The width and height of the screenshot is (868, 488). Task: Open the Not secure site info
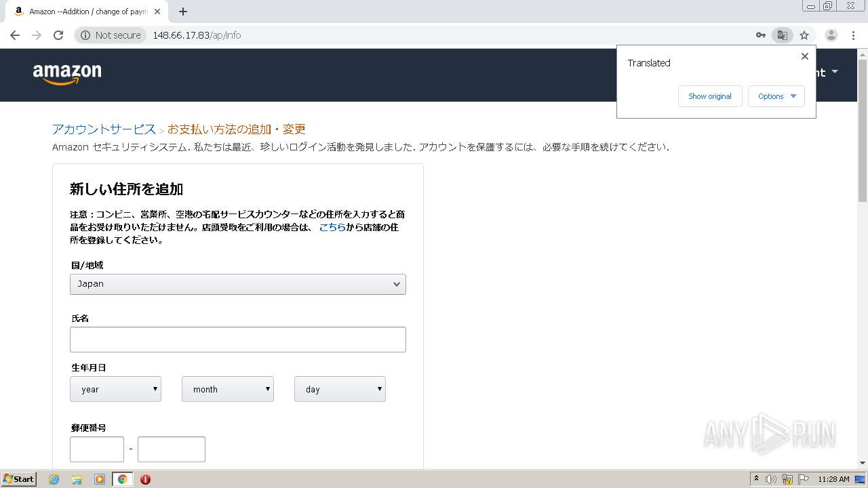111,35
